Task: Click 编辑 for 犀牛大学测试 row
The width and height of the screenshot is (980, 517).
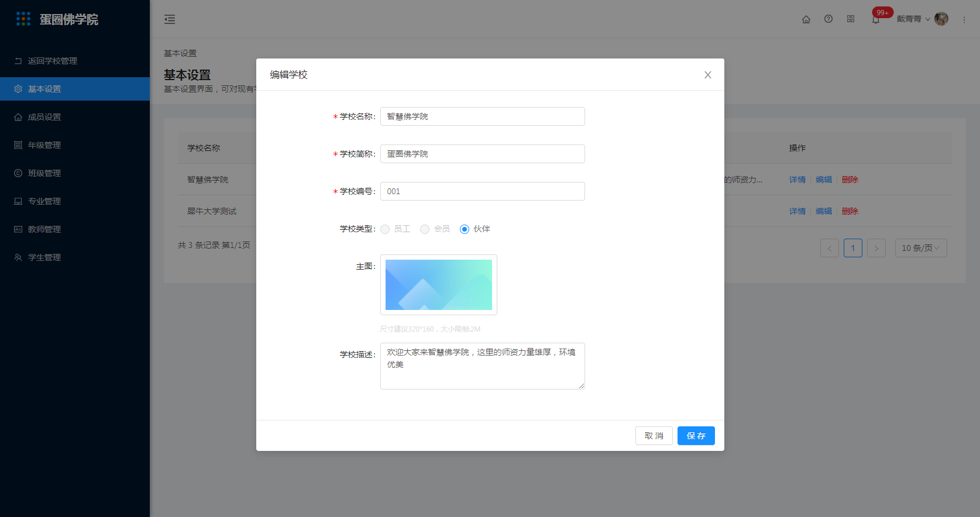Action: coord(824,211)
